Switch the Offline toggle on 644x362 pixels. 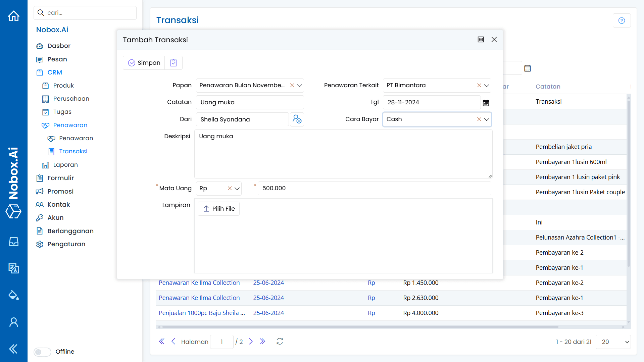click(42, 352)
